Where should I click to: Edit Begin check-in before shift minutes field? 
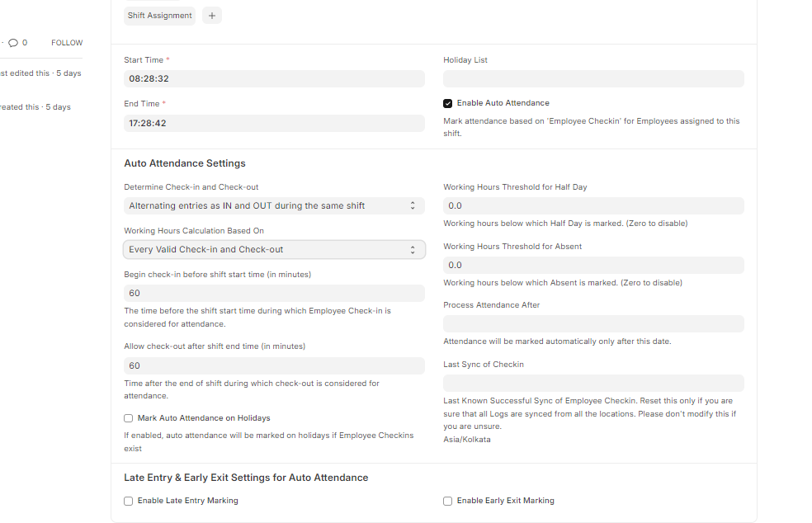coord(274,293)
